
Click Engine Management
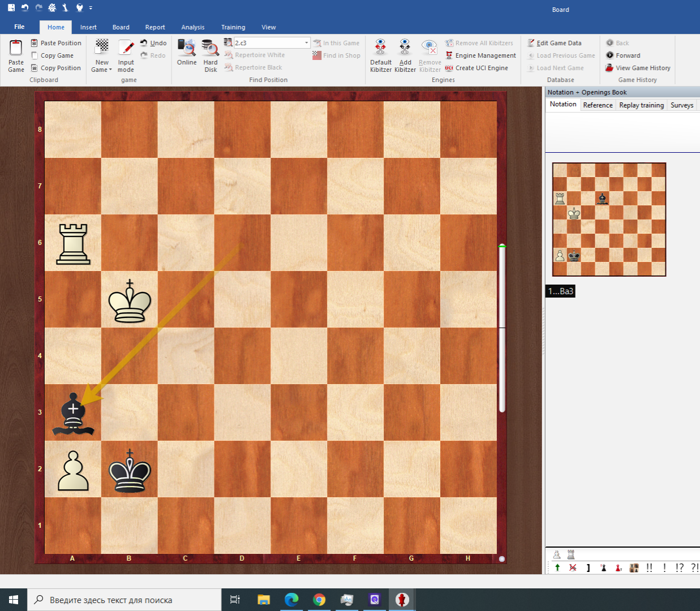485,55
